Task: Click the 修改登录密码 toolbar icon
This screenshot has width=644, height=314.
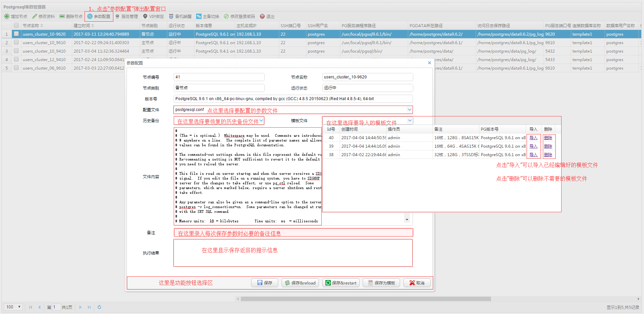Action: pyautogui.click(x=226, y=16)
